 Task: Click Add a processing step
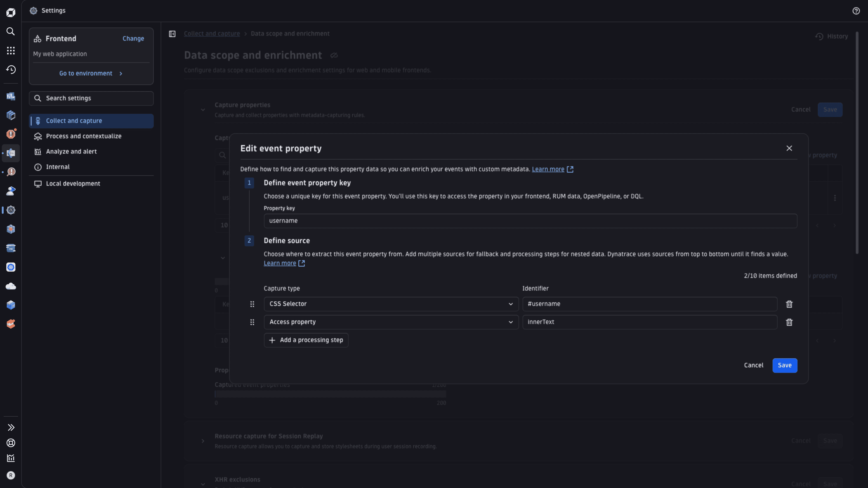click(x=306, y=340)
